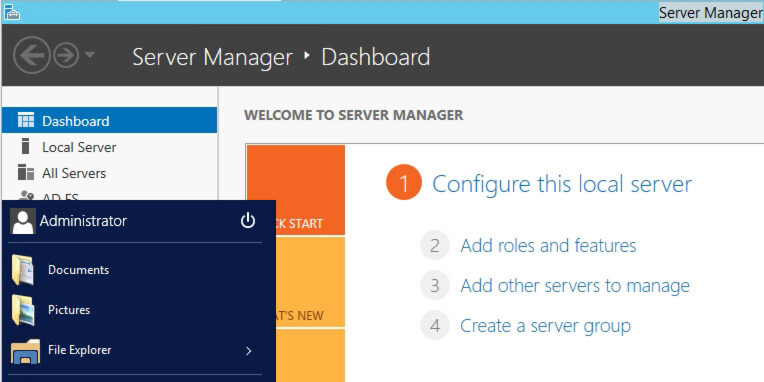Viewport: 764px width, 382px height.
Task: Expand the File Explorer chevron arrow
Action: tap(249, 351)
